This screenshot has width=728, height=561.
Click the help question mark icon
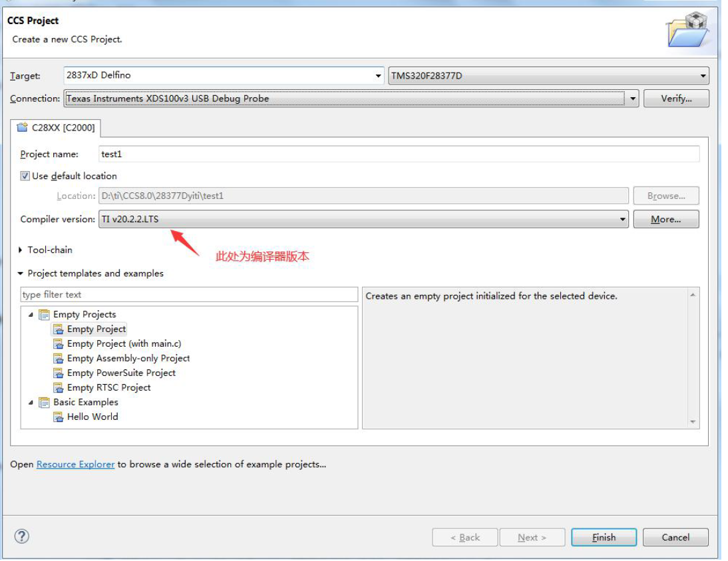[x=21, y=536]
